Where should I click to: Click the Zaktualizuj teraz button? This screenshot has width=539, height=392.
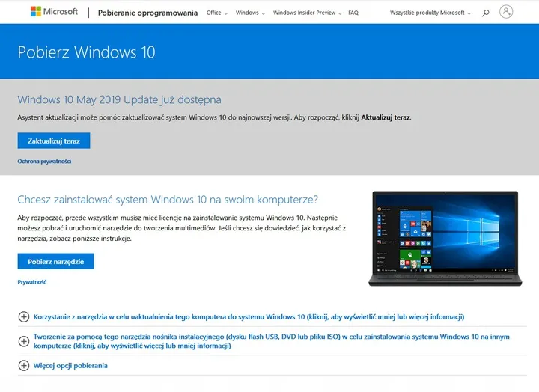[x=54, y=141]
